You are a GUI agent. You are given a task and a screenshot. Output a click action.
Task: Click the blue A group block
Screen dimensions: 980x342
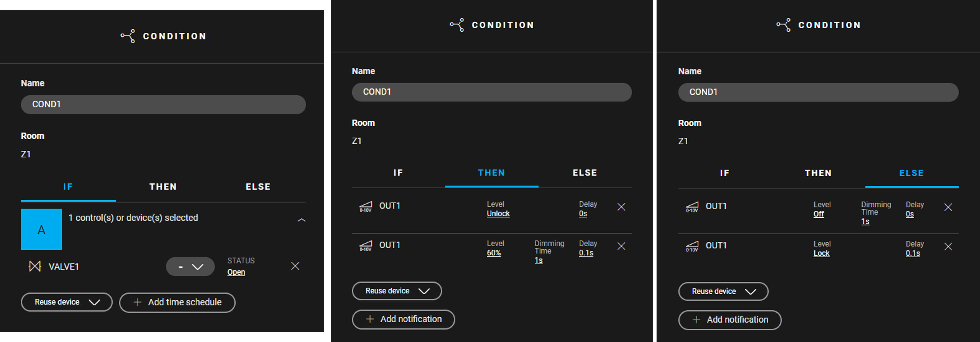(x=41, y=229)
